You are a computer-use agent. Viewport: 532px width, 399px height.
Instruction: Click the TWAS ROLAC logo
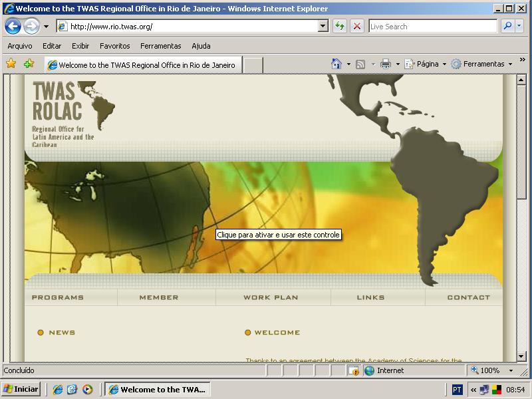(x=74, y=114)
